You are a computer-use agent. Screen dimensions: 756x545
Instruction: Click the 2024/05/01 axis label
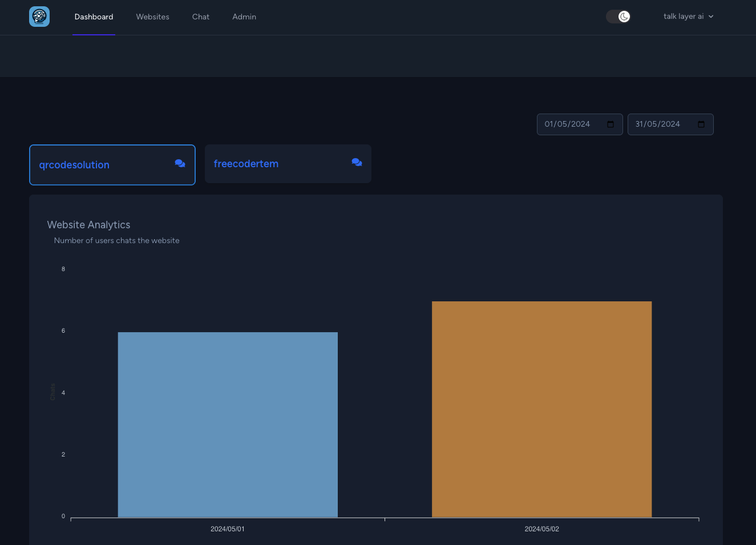228,529
